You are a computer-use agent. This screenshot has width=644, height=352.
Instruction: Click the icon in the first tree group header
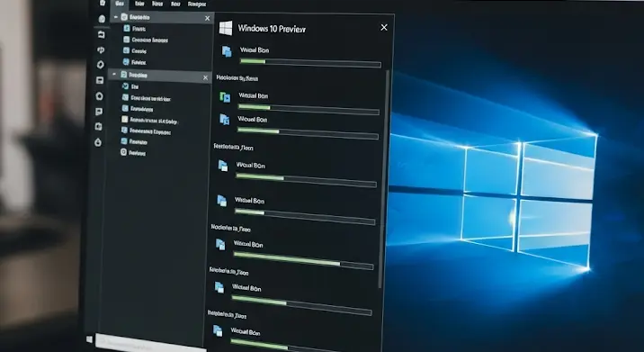[x=124, y=17]
